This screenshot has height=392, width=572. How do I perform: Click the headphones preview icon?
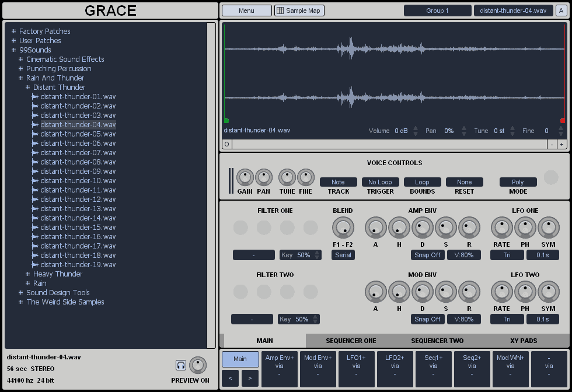(x=181, y=365)
